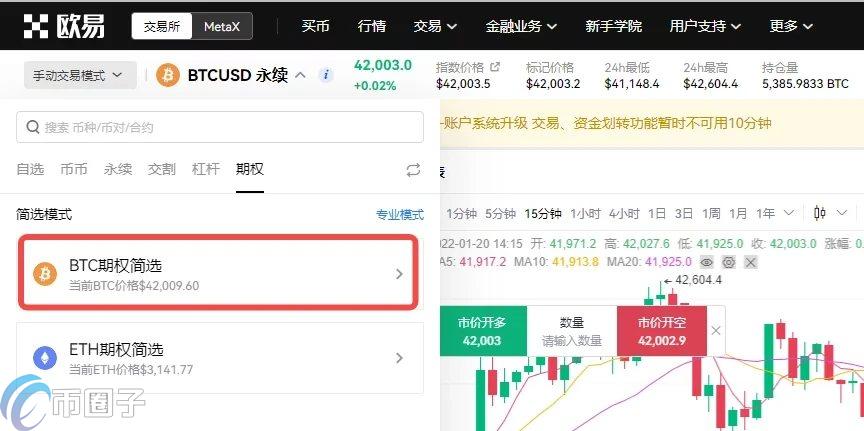Click the MA20: 41,925.0 indicator label

649,262
